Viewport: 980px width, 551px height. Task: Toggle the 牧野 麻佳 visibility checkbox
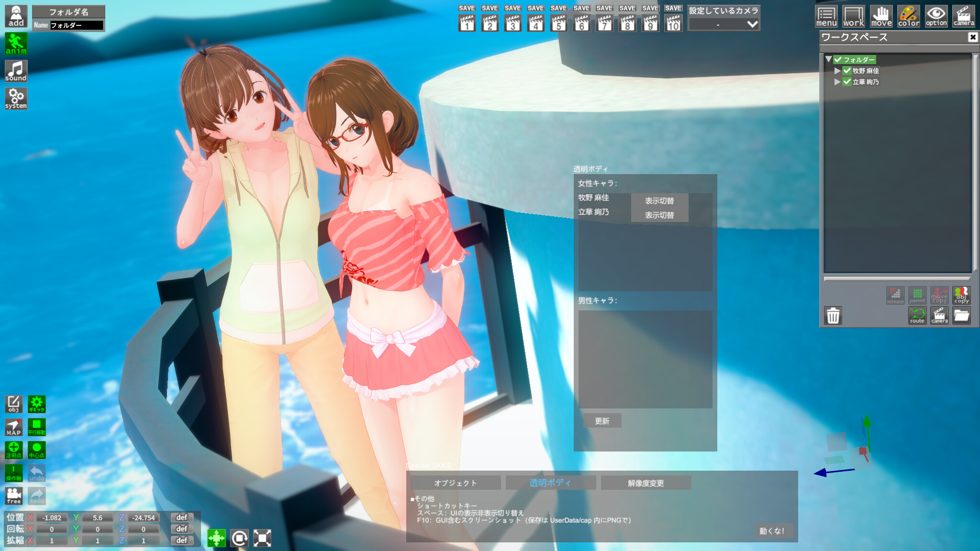click(x=847, y=71)
